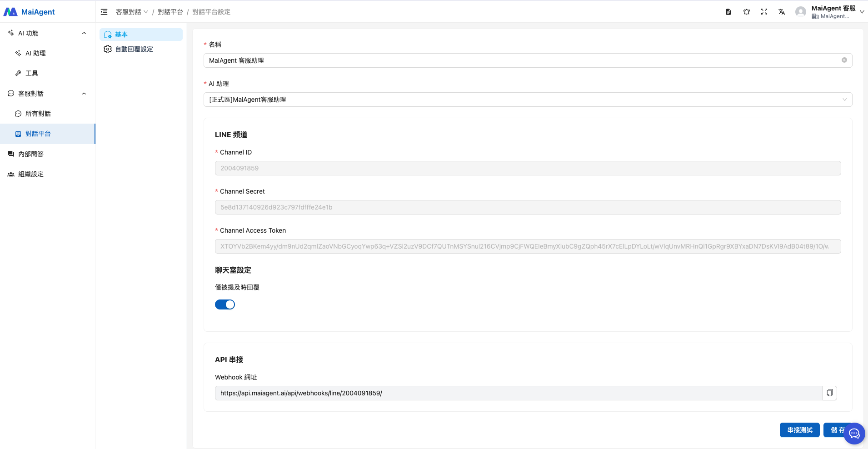Collapse the AI 功能 sidebar section
The image size is (868, 449).
click(x=84, y=33)
